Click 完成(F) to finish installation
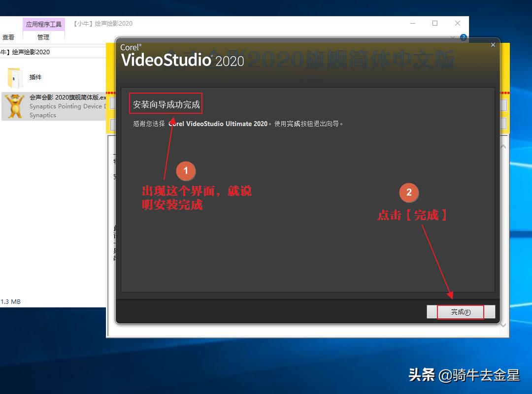 [460, 312]
